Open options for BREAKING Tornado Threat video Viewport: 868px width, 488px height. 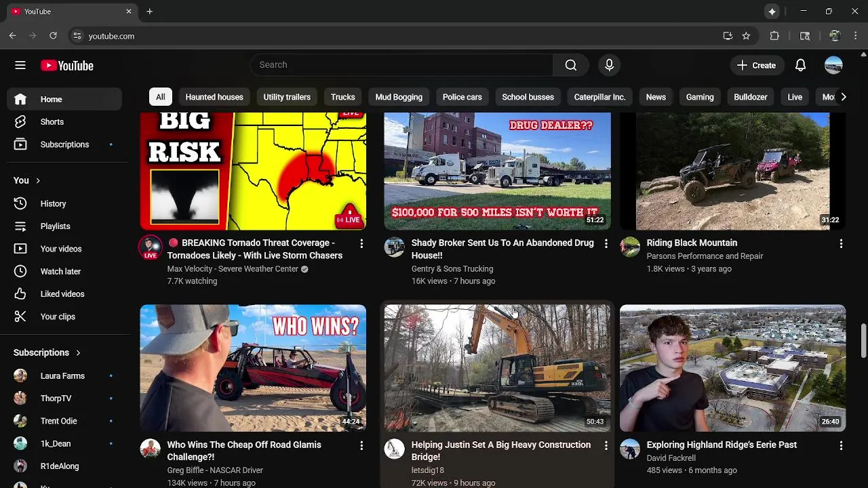(361, 243)
